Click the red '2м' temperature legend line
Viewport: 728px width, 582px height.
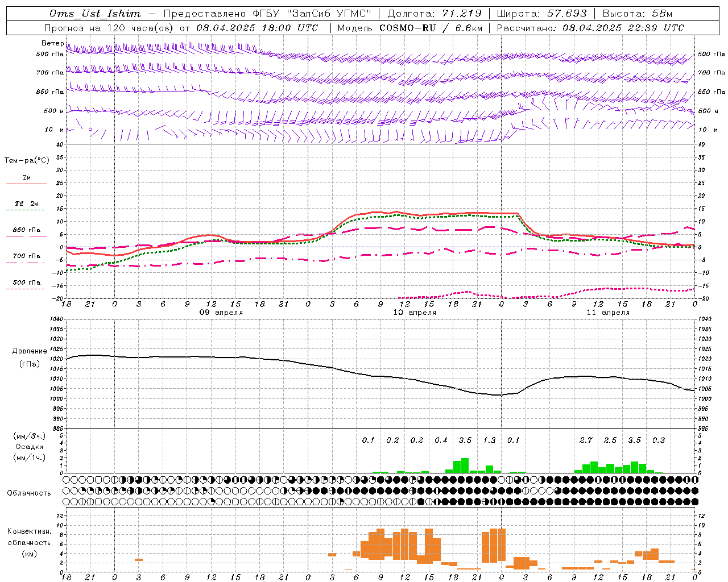(26, 184)
